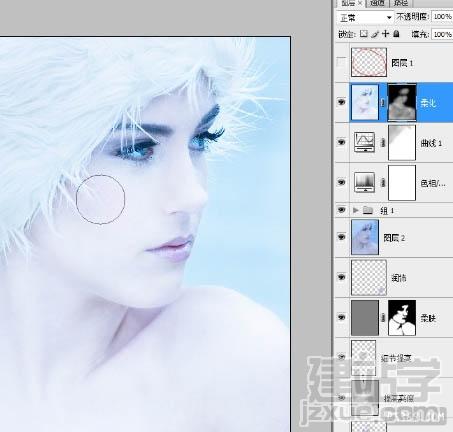The image size is (453, 432).
Task: Click the 不透明度 opacity value field
Action: [442, 17]
